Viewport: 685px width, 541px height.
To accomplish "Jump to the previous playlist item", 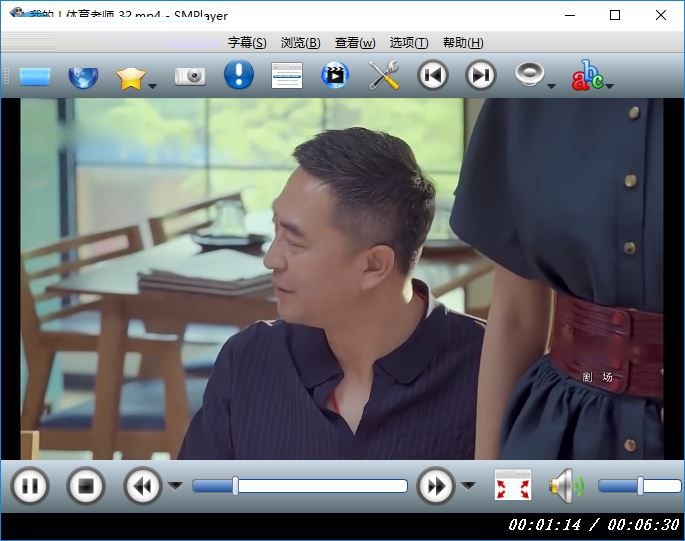I will [433, 76].
